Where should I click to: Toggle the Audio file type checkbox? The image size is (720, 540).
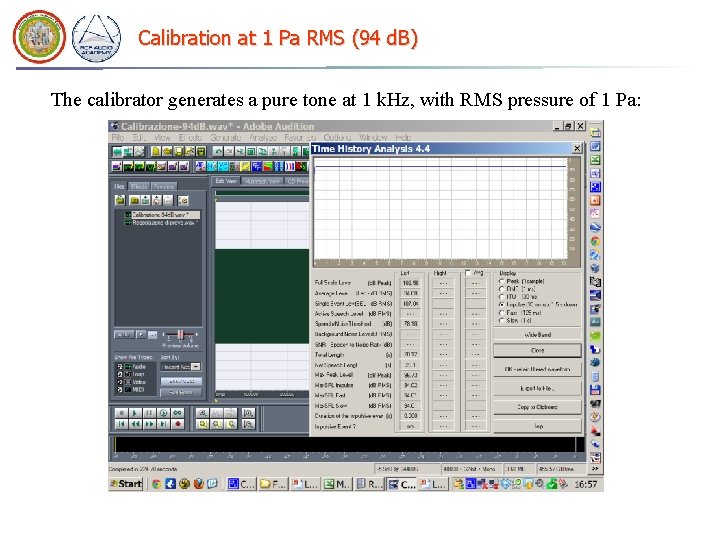[120, 366]
